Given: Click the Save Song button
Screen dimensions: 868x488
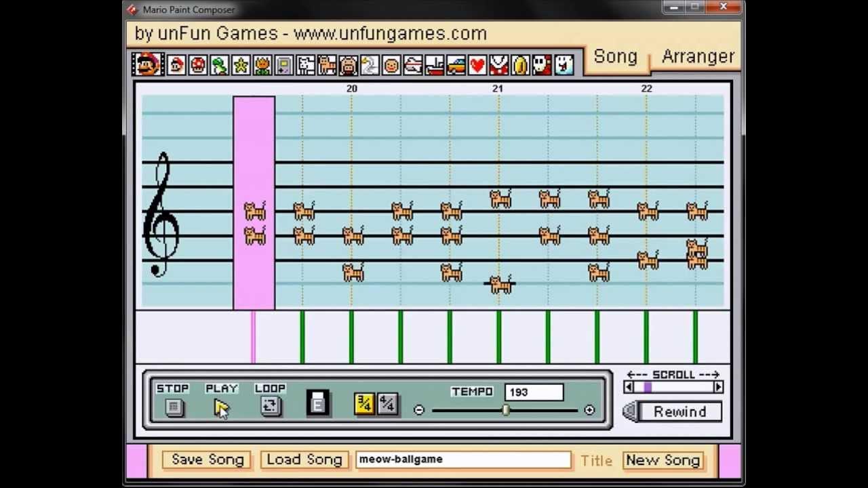Looking at the screenshot, I should tap(207, 460).
